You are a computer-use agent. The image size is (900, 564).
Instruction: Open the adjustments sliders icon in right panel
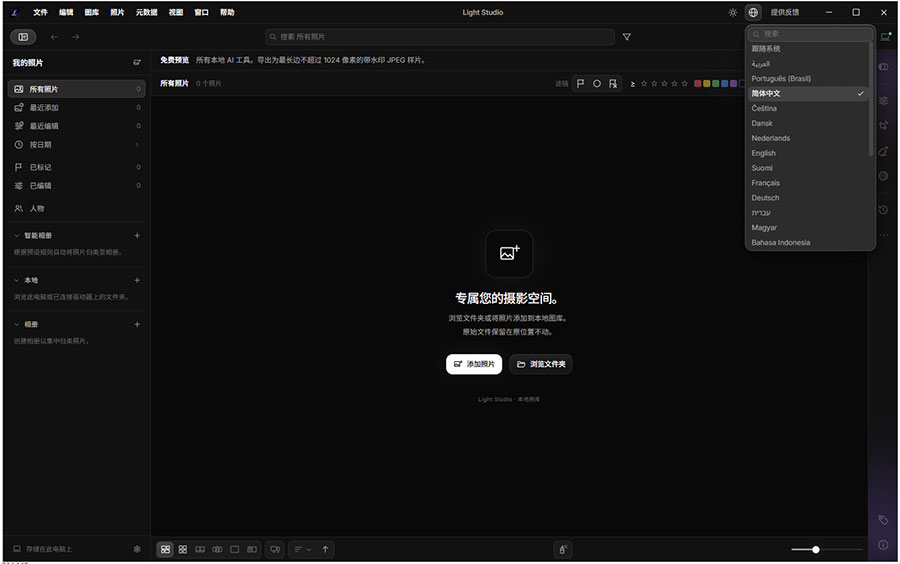coord(883,100)
